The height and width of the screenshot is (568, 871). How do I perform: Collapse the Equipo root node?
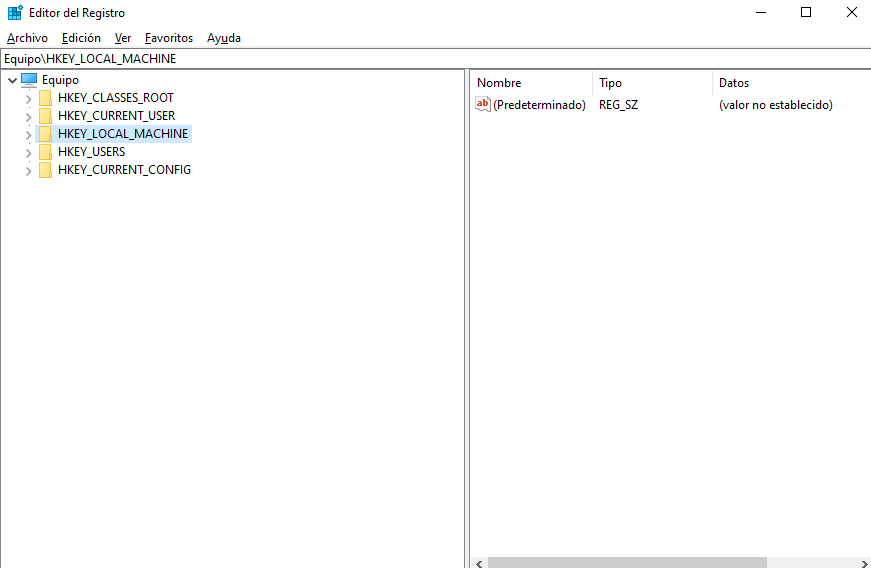(x=12, y=81)
